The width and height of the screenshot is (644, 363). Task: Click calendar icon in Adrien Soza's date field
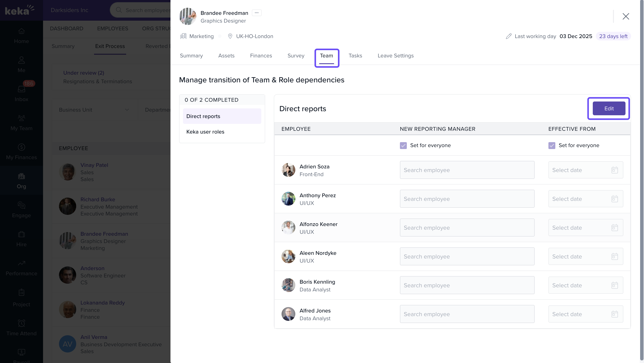click(615, 170)
